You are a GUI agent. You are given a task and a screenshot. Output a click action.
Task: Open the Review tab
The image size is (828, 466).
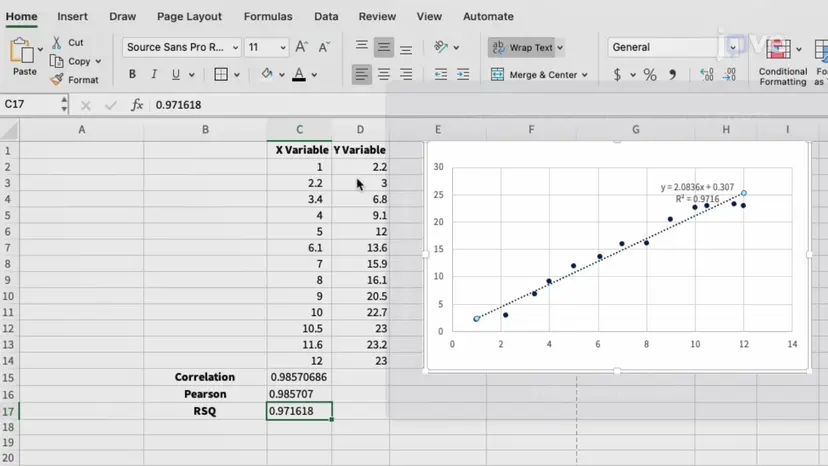[377, 16]
